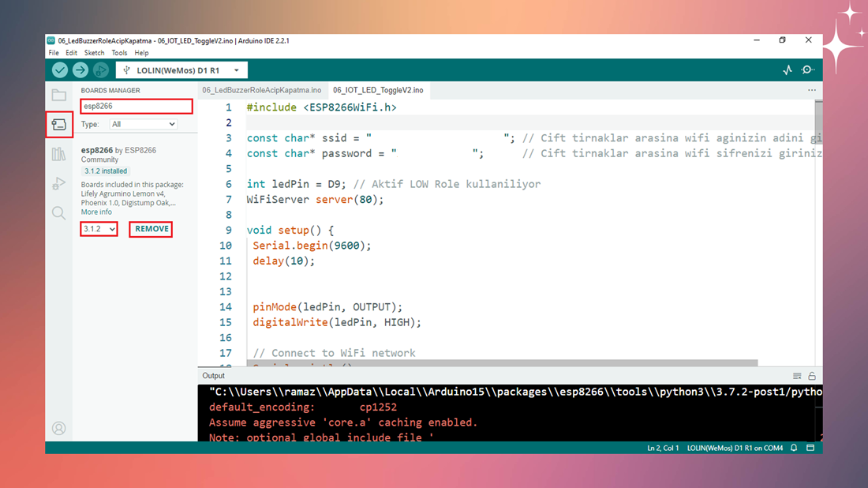The height and width of the screenshot is (488, 868).
Task: Click the 'esp8266 by ESP8266' package title
Action: pos(118,150)
